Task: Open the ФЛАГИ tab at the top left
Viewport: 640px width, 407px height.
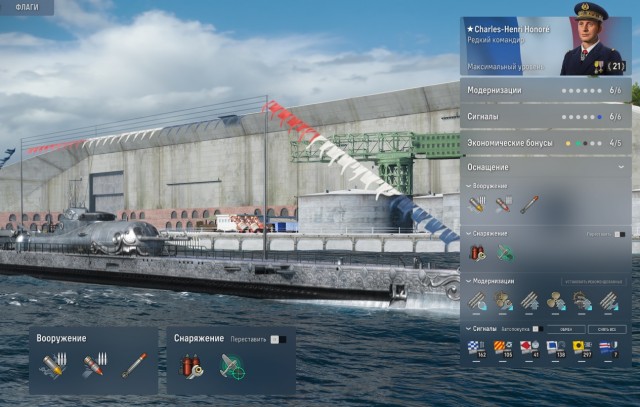Action: (27, 7)
